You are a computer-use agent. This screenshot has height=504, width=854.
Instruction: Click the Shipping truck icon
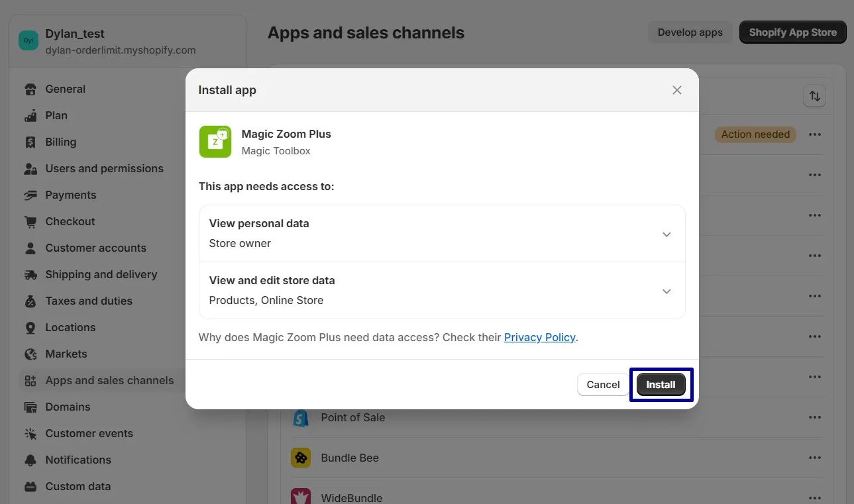click(x=30, y=274)
